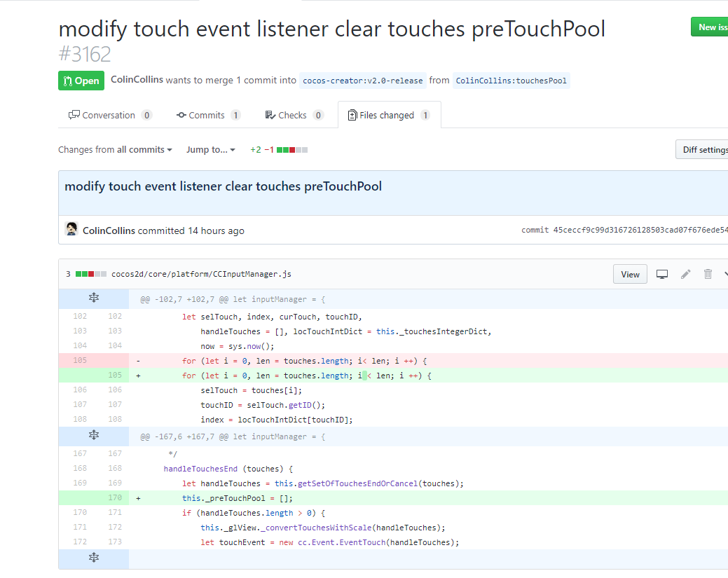Viewport: 728px width, 578px height.
Task: Select the Files changed tab
Action: pyautogui.click(x=389, y=115)
